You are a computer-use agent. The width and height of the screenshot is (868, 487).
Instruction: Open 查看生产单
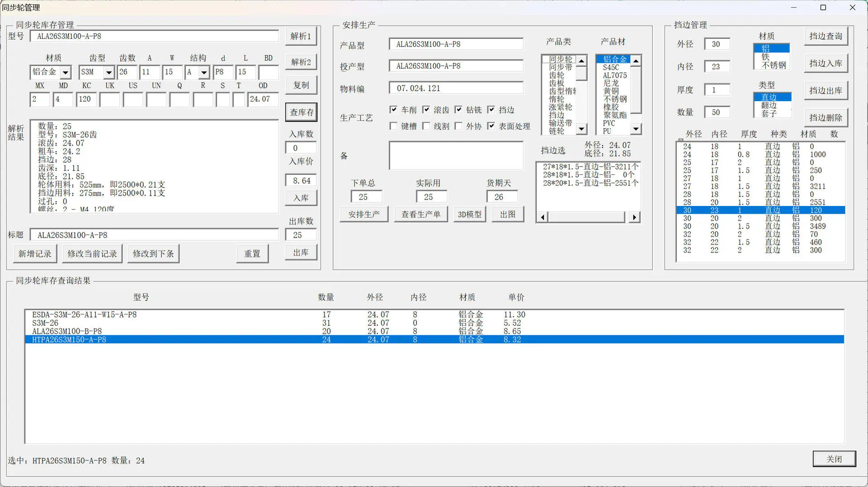point(421,214)
